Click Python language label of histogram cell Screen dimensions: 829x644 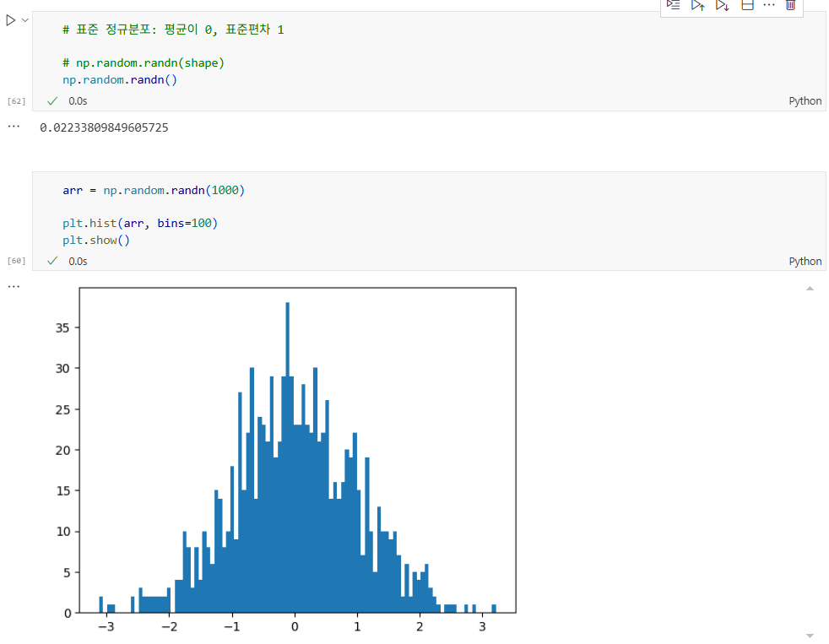tap(805, 261)
